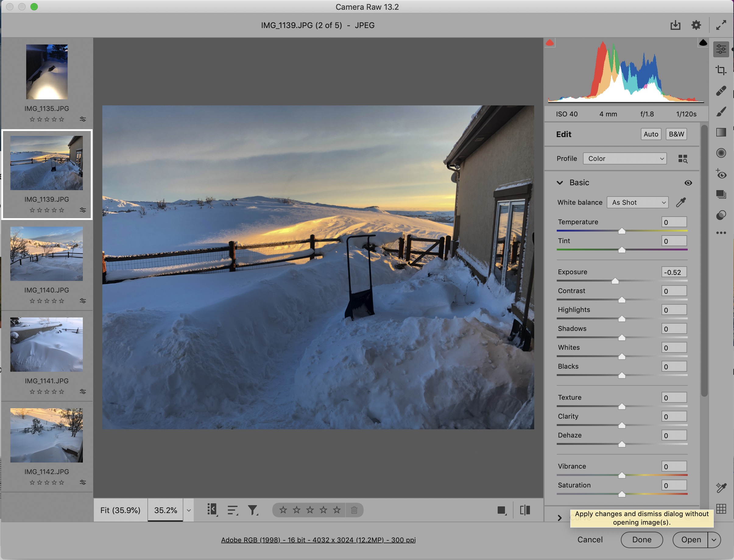Toggle before/after view split icon
Image resolution: width=734 pixels, height=560 pixels.
pos(525,510)
